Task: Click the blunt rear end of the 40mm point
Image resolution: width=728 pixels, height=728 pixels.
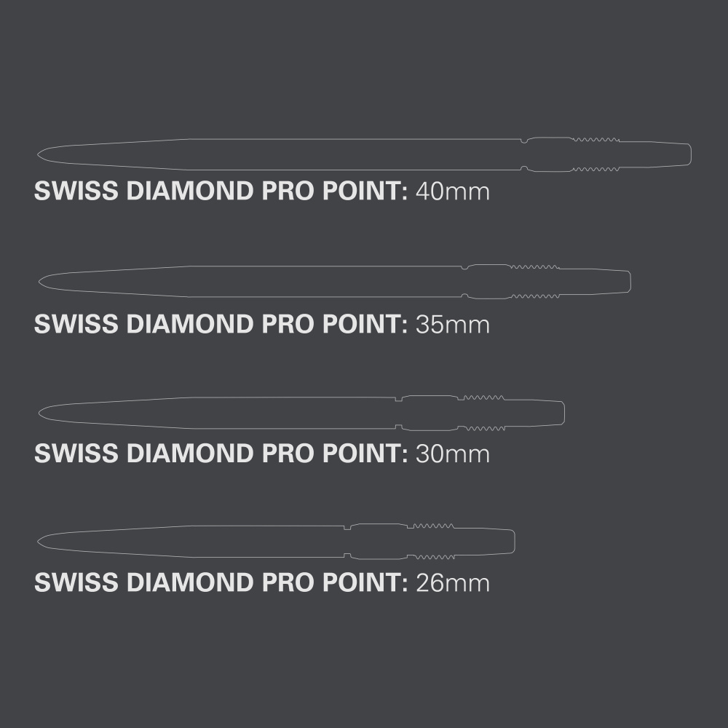Action: tap(687, 154)
